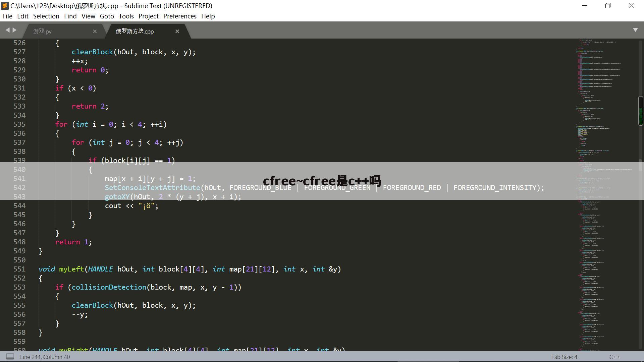
Task: Toggle the side bar panel switcher icon
Action: [10, 357]
